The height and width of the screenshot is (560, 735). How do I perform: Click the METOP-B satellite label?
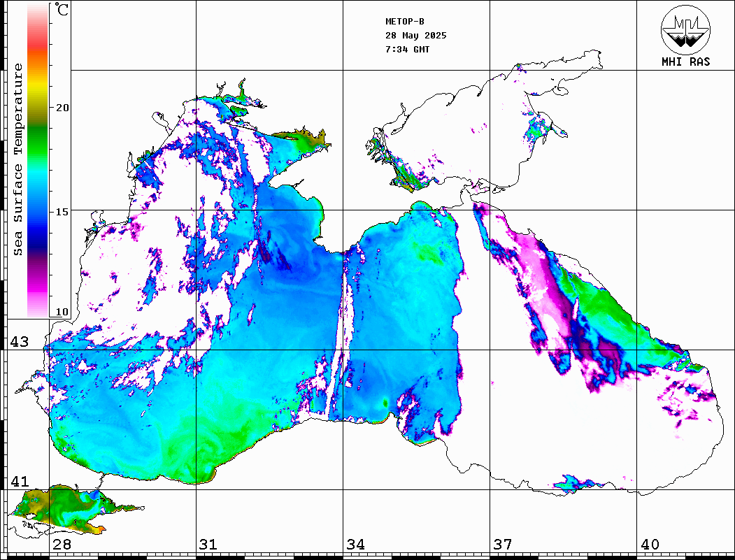pyautogui.click(x=404, y=22)
